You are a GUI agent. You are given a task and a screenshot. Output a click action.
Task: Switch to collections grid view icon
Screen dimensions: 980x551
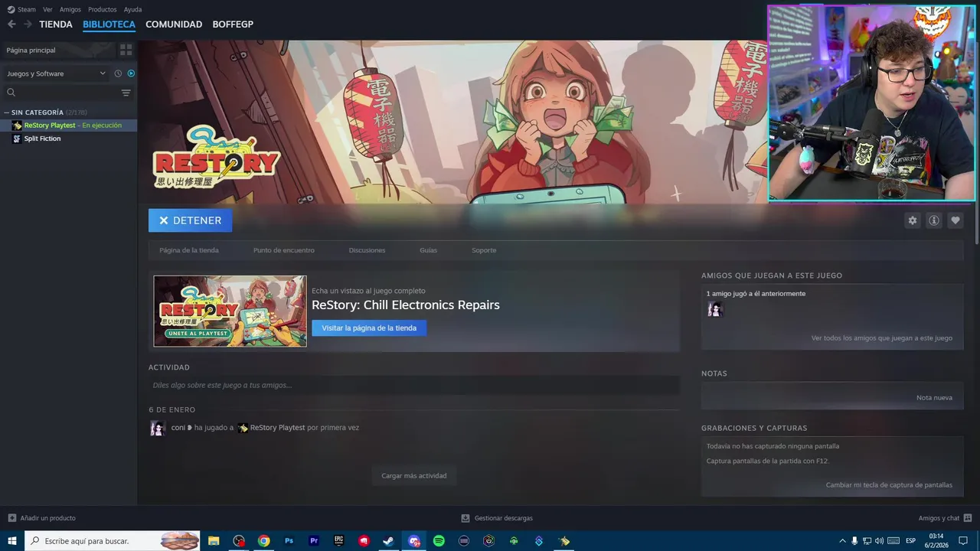(126, 50)
